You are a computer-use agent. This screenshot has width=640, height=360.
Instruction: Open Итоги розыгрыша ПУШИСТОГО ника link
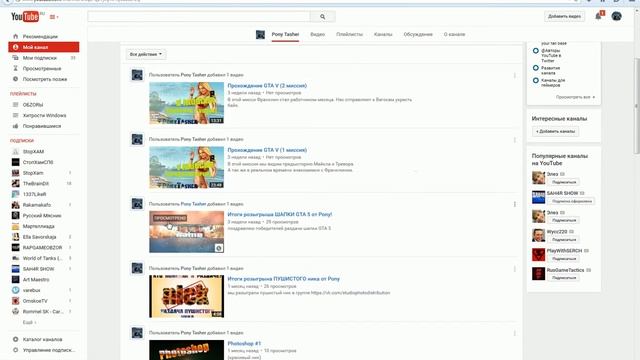[284, 279]
